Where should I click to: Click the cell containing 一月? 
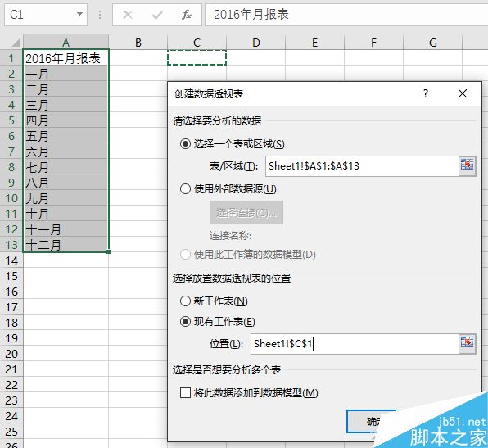pyautogui.click(x=66, y=74)
